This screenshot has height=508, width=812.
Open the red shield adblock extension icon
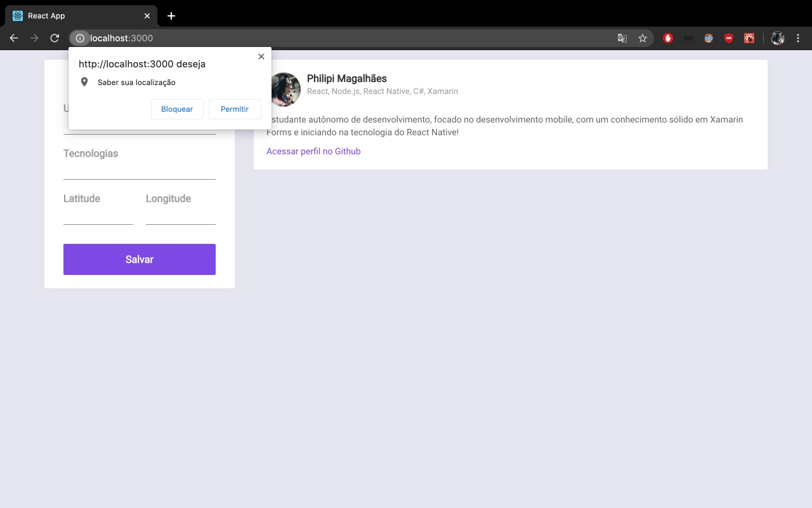[x=729, y=38]
